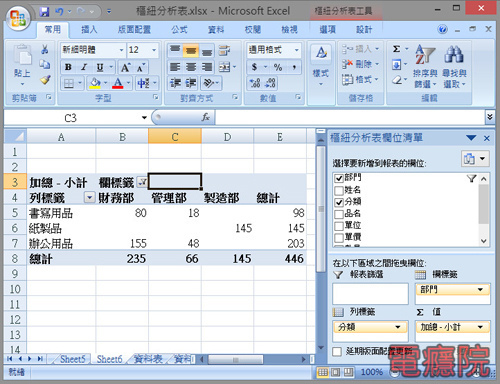
Task: Select the Format Painter brush
Action: tap(45, 80)
